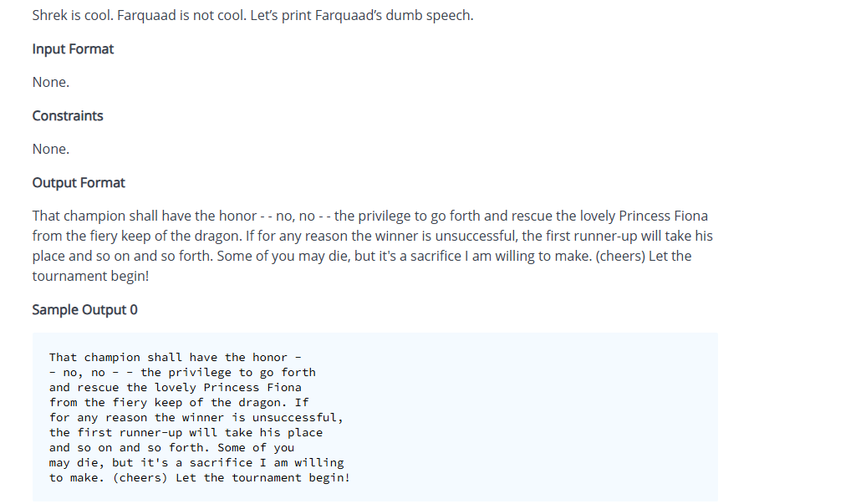The width and height of the screenshot is (856, 504).
Task: Click "None." under the Input Format heading
Action: click(51, 82)
